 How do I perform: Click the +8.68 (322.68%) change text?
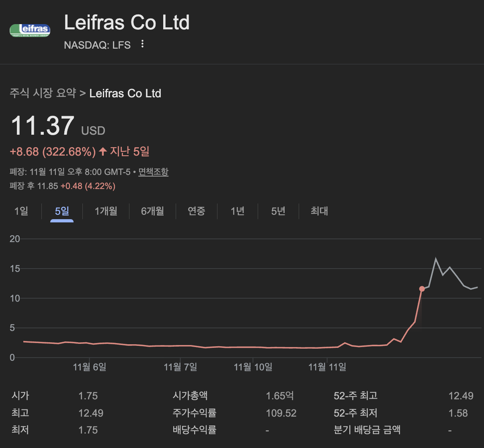(53, 152)
